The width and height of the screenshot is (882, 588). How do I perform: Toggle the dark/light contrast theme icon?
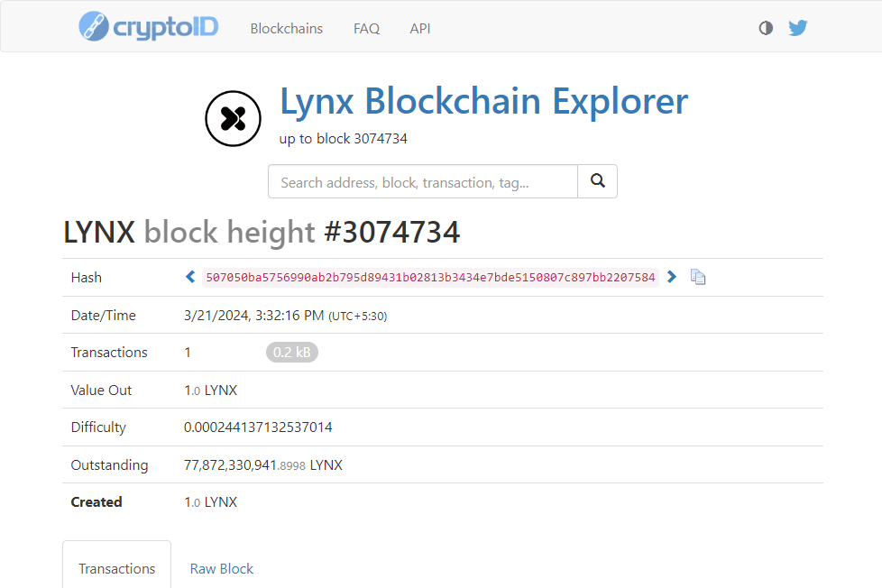click(x=766, y=28)
